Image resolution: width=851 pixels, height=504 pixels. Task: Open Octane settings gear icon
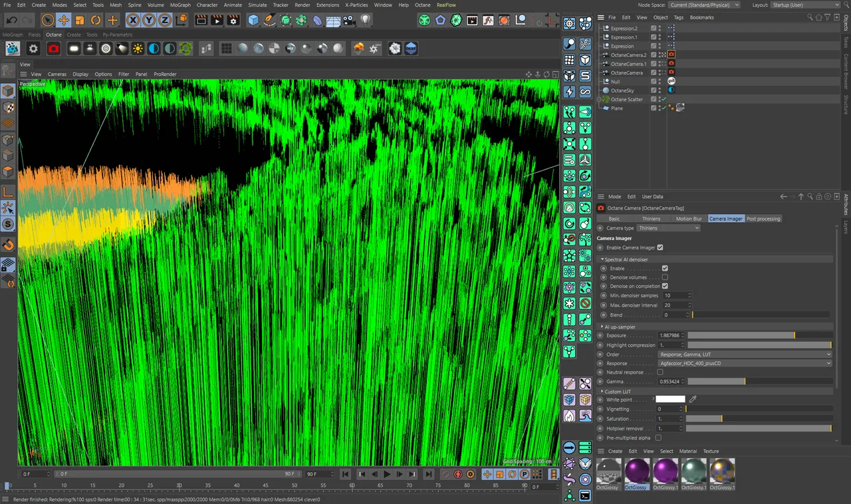(33, 49)
